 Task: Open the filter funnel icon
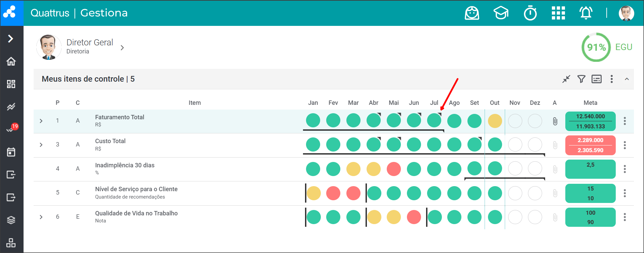coord(581,79)
